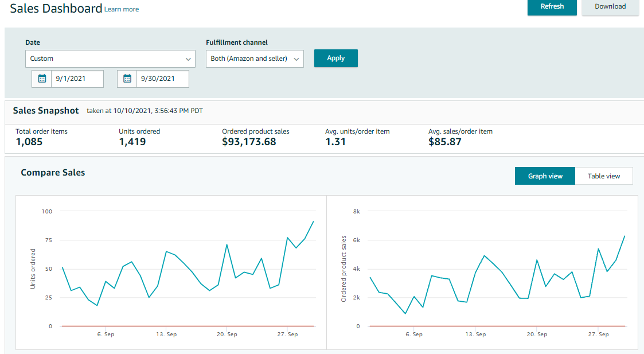Click the chevron arrow in Custom date selector
The width and height of the screenshot is (644, 354).
[x=188, y=59]
